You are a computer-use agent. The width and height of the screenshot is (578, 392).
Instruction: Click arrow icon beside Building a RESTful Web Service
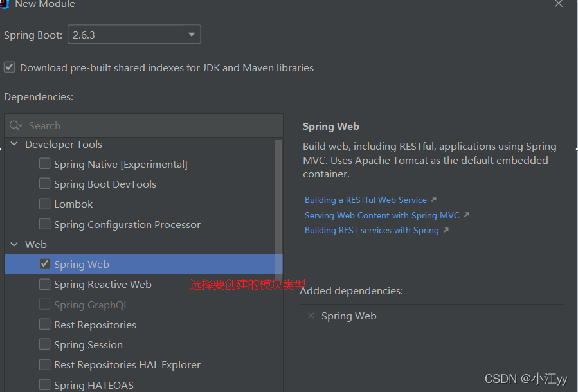click(434, 200)
